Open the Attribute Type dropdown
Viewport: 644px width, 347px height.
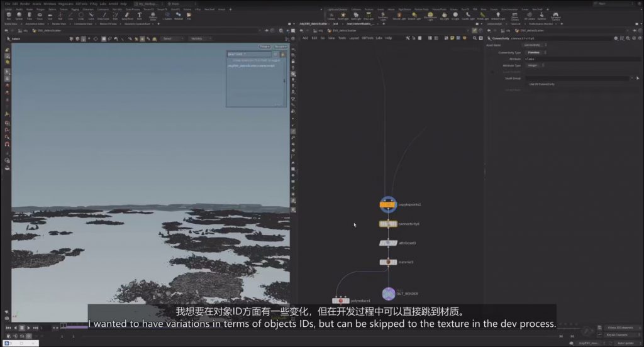[x=536, y=65]
